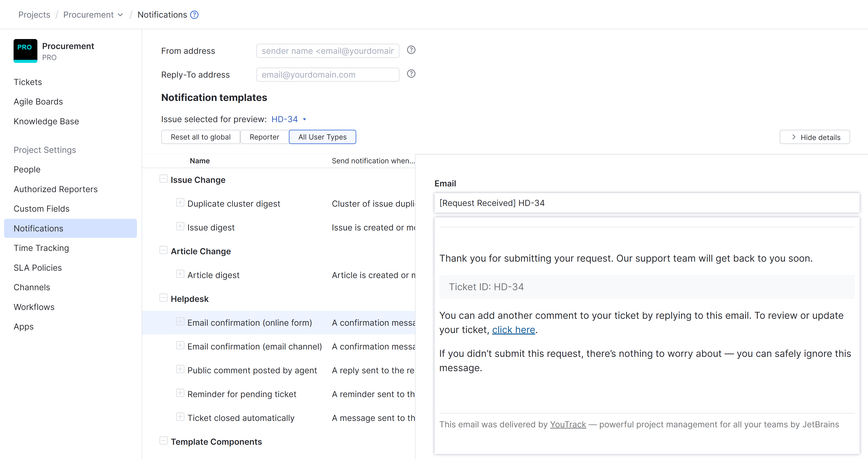868x459 pixels.
Task: Open the HD-34 preview issue dropdown
Action: tap(289, 119)
